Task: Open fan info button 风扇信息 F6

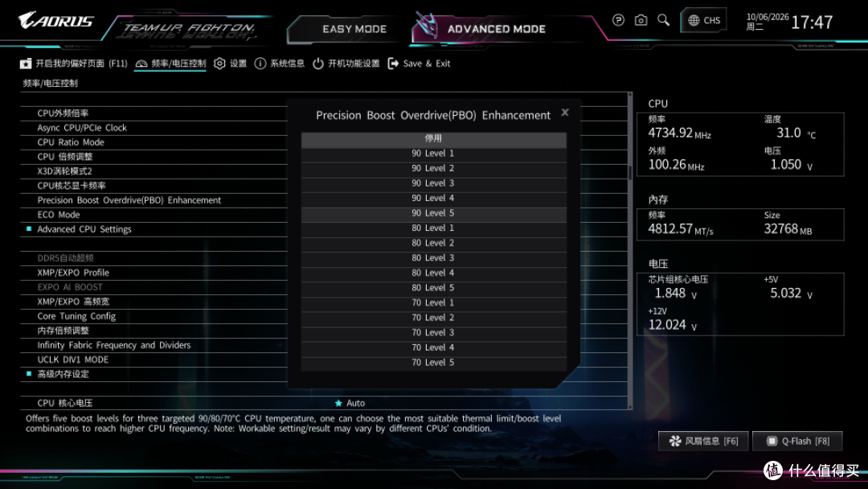Action: [x=703, y=441]
